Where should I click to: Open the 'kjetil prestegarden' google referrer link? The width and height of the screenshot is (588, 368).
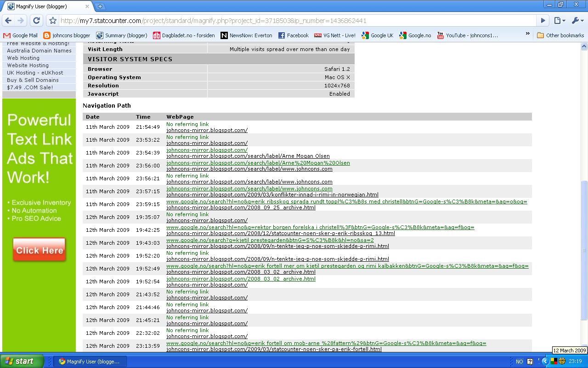(270, 240)
